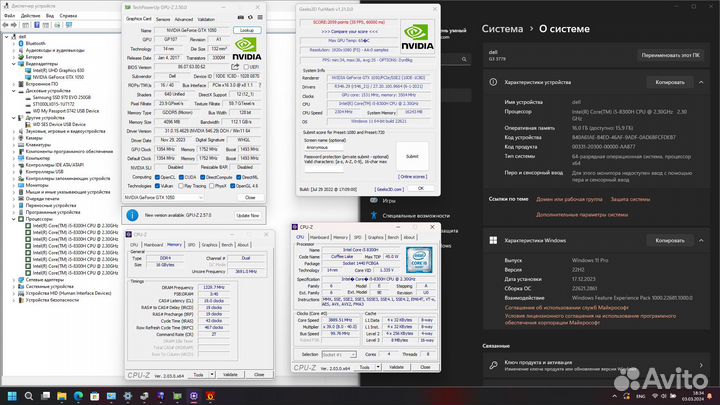The height and width of the screenshot is (405, 720).
Task: Click the NVIDIA logo in GPU-Z
Action: click(247, 49)
